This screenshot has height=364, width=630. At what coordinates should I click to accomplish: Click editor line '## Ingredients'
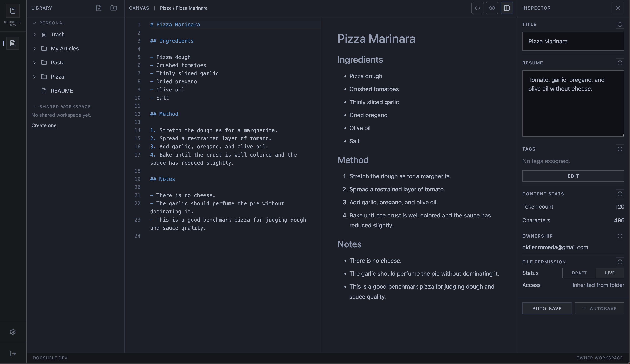click(172, 41)
